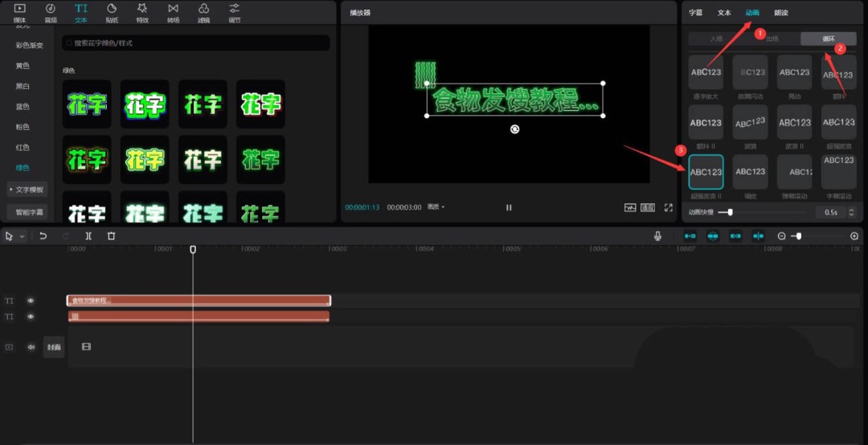Hide the second text track via eye icon

click(x=31, y=316)
